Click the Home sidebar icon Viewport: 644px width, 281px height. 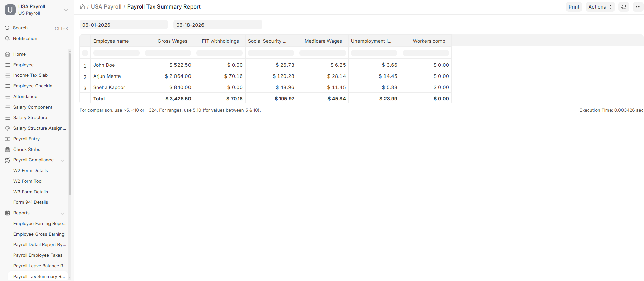[x=8, y=54]
